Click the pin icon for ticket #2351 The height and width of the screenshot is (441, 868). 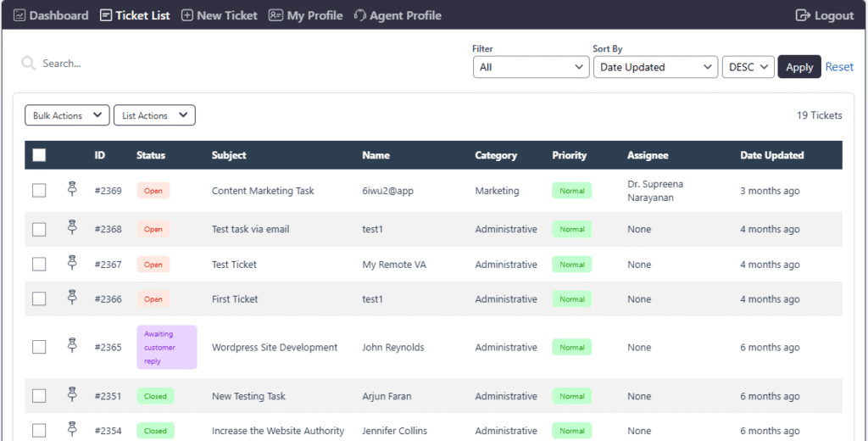[72, 395]
